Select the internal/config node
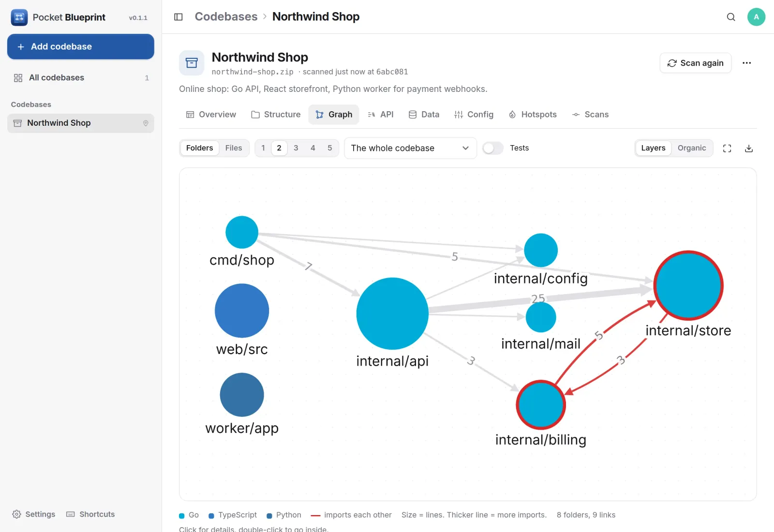This screenshot has height=532, width=774. tap(541, 250)
